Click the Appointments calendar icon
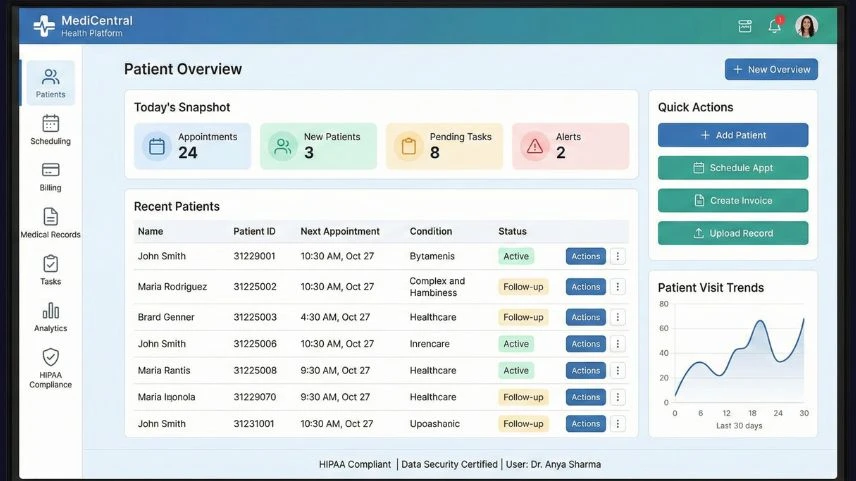The image size is (856, 481). point(157,146)
